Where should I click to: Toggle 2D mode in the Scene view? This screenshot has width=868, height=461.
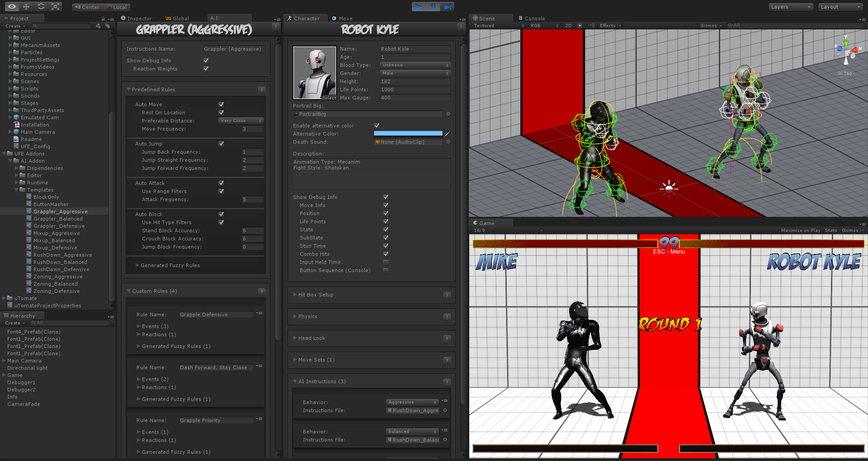pos(568,25)
